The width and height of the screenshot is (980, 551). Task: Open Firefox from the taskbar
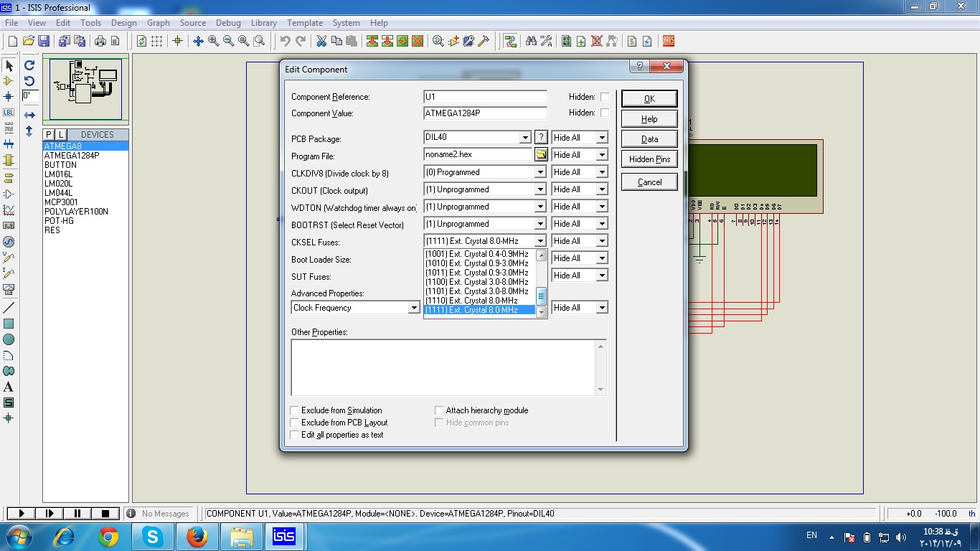197,537
